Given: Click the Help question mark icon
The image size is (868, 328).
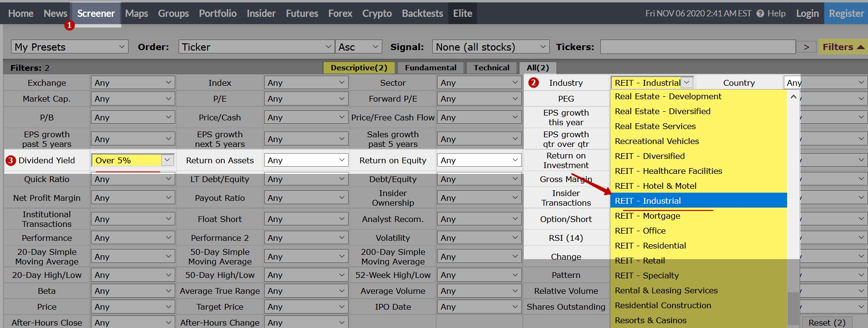Looking at the screenshot, I should tap(760, 13).
